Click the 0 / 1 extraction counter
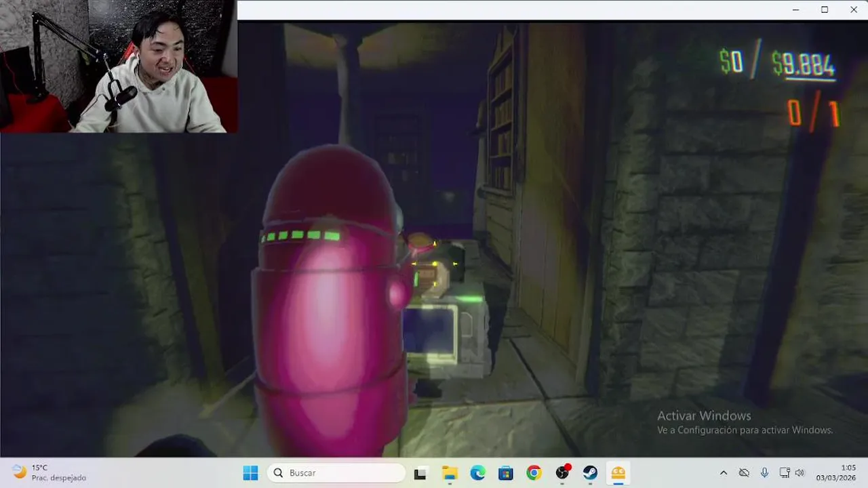Image resolution: width=868 pixels, height=488 pixels. tap(813, 113)
